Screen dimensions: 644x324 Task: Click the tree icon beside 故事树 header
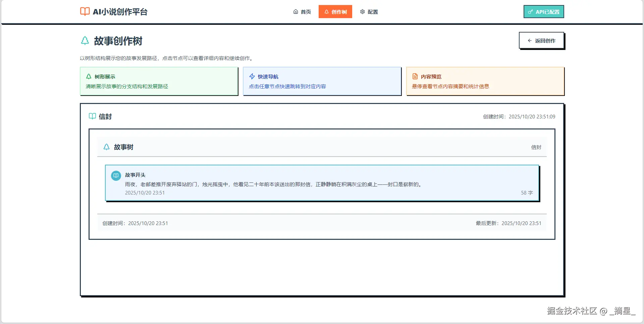tap(106, 147)
